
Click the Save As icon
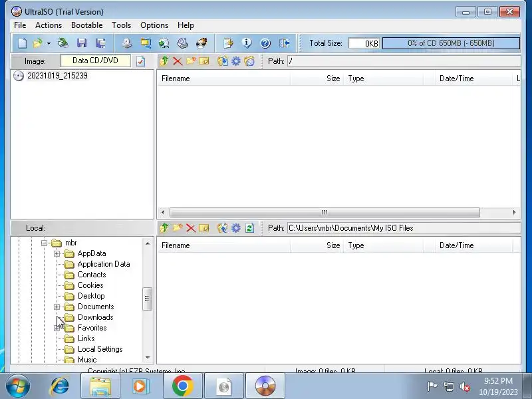tap(100, 43)
